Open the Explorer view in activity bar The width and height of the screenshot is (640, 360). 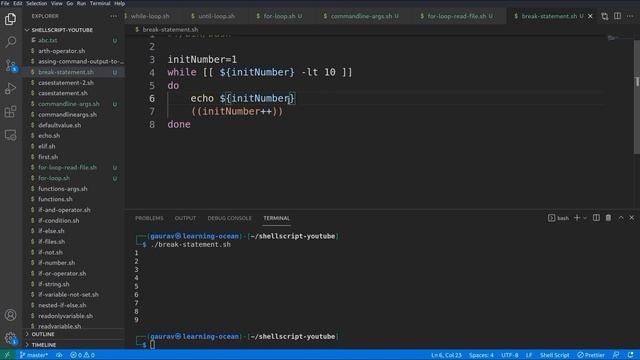pos(10,19)
